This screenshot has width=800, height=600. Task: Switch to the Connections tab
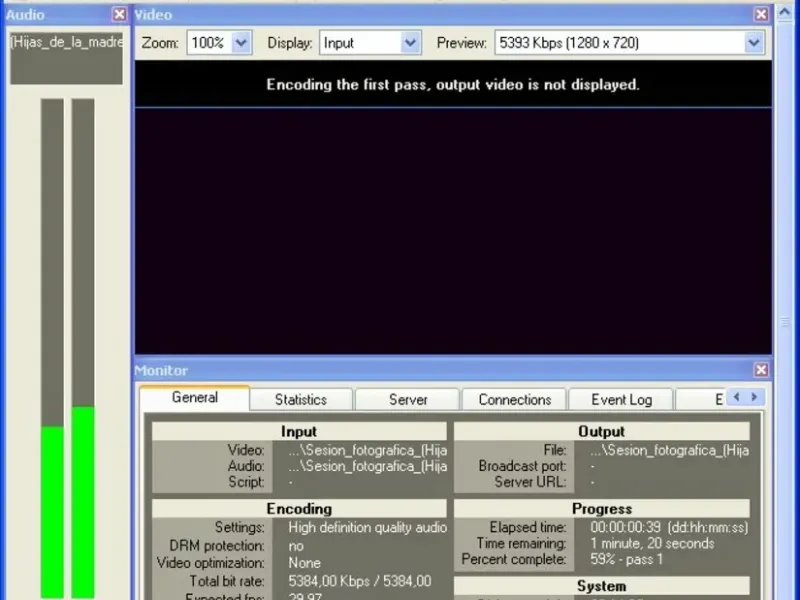click(514, 399)
